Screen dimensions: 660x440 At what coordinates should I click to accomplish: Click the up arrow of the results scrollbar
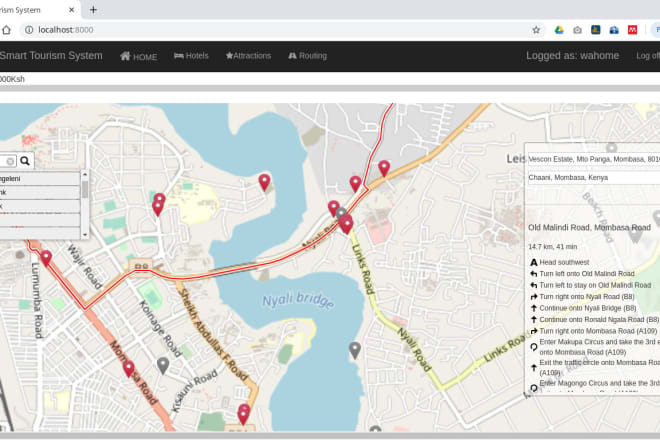(85, 174)
